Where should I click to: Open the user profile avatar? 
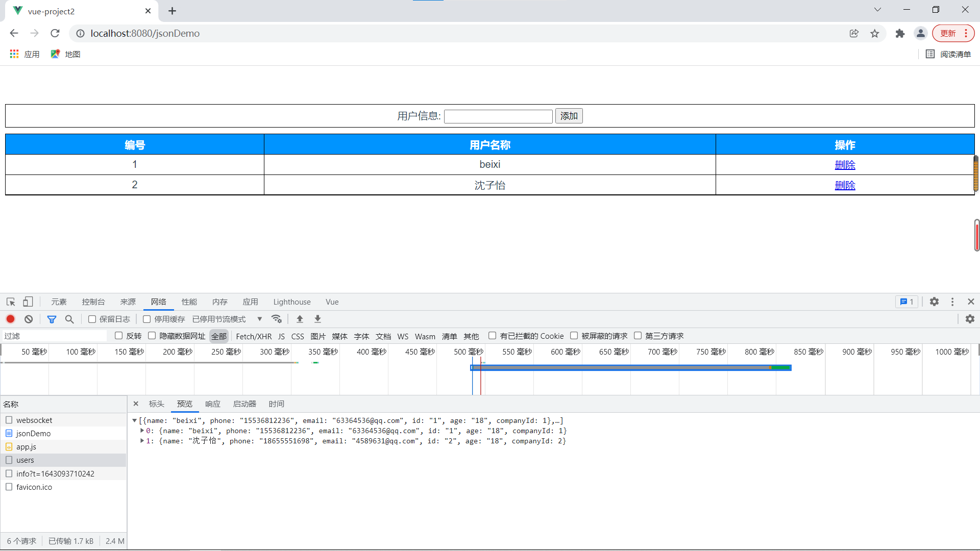[x=920, y=33]
